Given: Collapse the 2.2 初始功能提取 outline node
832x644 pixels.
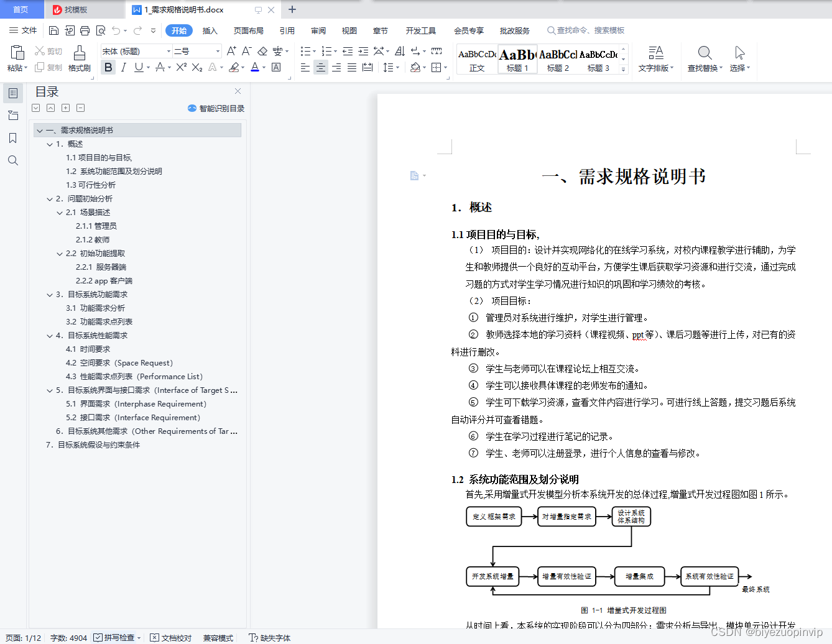Looking at the screenshot, I should [60, 254].
